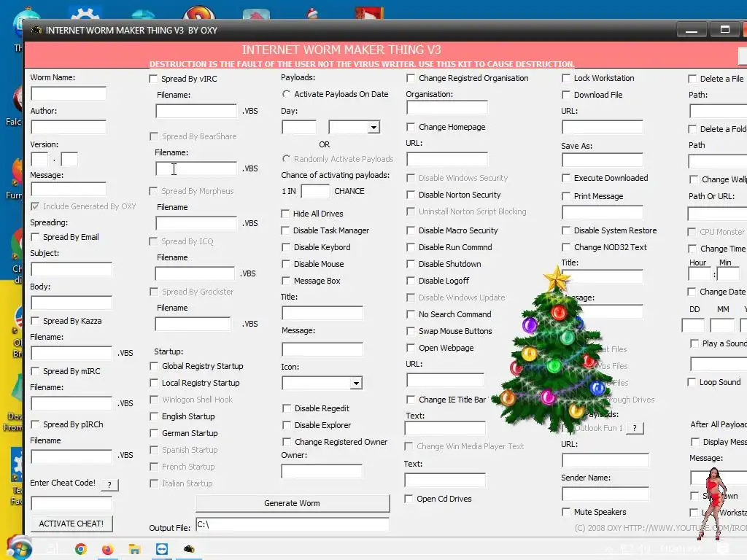Viewport: 747px width, 560px height.
Task: Toggle Disable Run Commnd checkbox
Action: tap(410, 247)
